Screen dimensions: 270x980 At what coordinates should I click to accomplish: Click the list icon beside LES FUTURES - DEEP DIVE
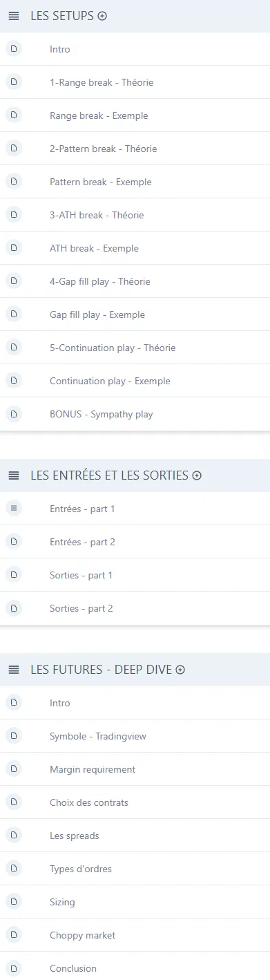pos(14,670)
